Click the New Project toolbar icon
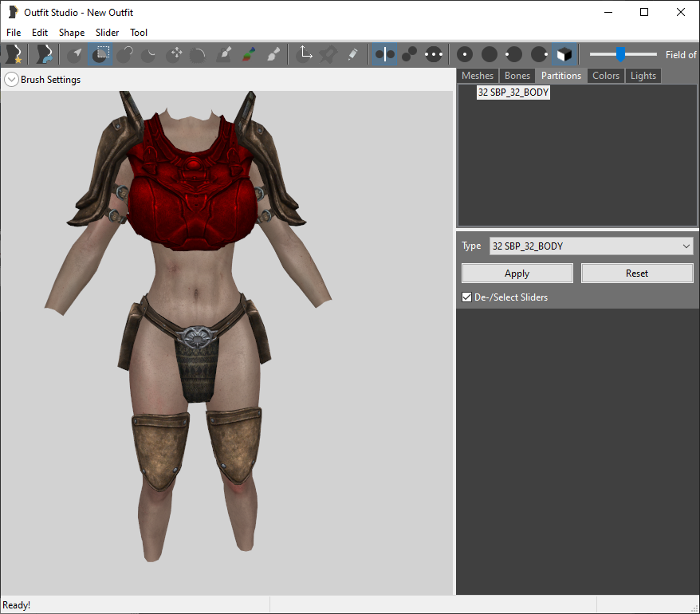 [x=14, y=54]
